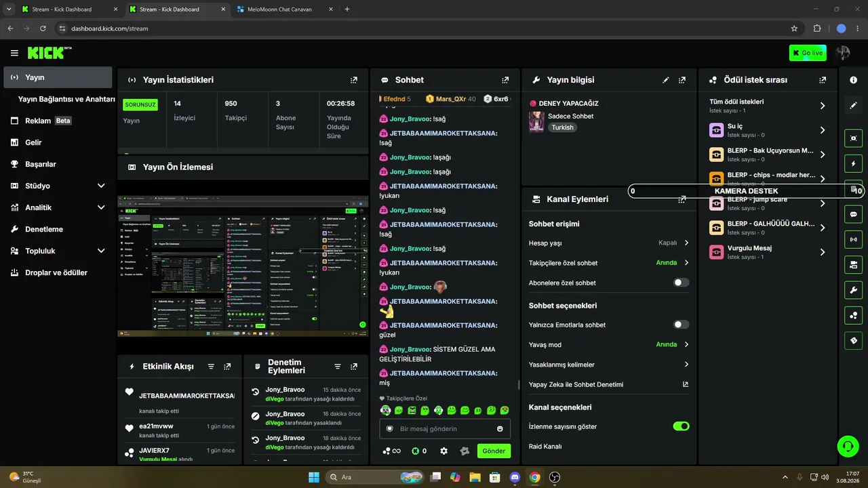Pop out the Etkinlik Akışı panel
This screenshot has height=488, width=868.
227,367
